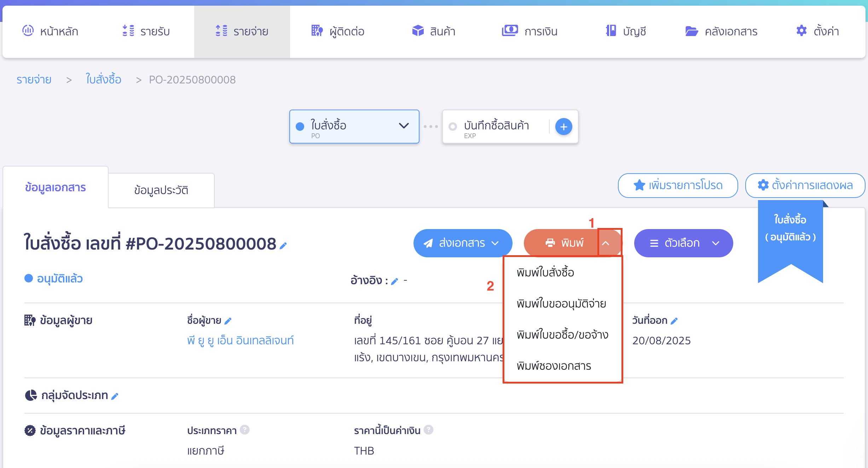The height and width of the screenshot is (468, 868).
Task: Click the รายรับ list icon
Action: pyautogui.click(x=128, y=31)
